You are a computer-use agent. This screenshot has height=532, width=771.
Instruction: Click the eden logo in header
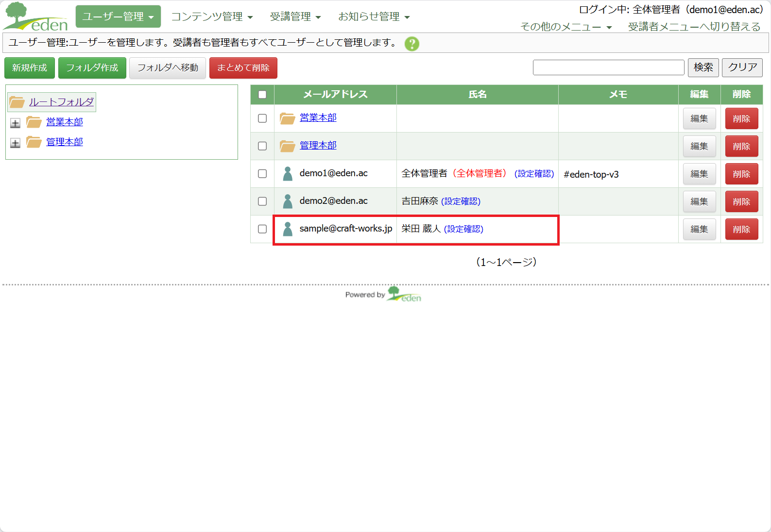pos(35,17)
